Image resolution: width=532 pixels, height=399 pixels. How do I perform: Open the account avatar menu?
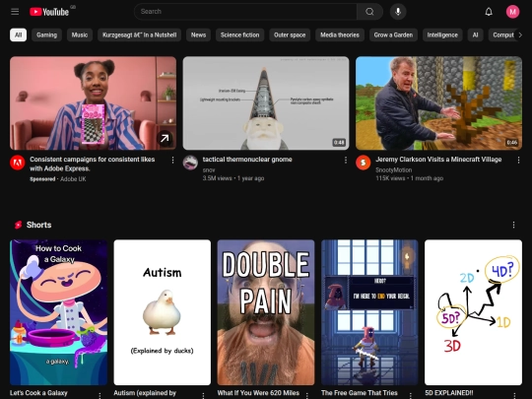click(x=512, y=12)
